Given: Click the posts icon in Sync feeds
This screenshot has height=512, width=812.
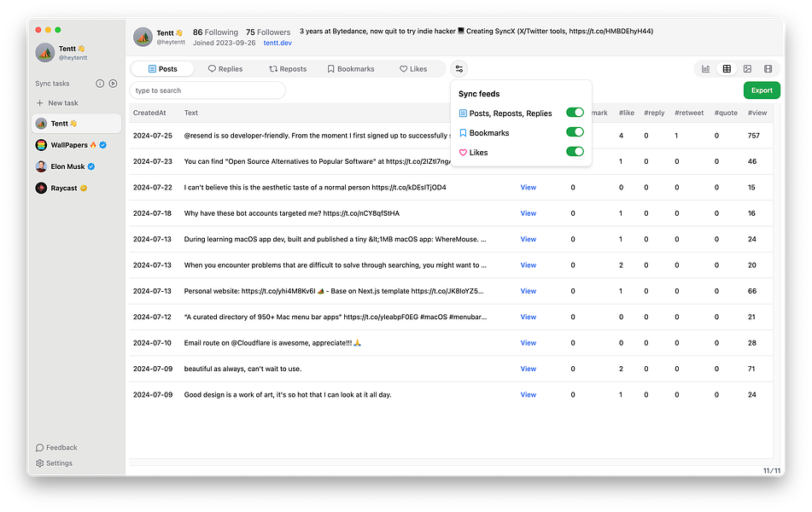Looking at the screenshot, I should tap(463, 113).
